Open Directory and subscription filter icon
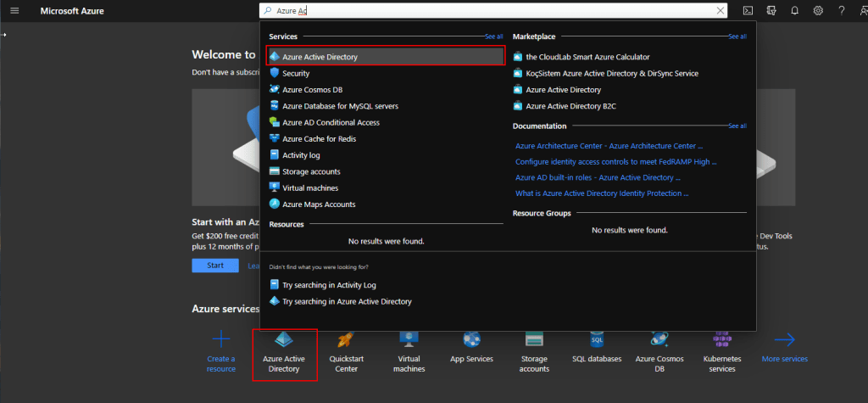868x403 pixels. click(x=771, y=10)
